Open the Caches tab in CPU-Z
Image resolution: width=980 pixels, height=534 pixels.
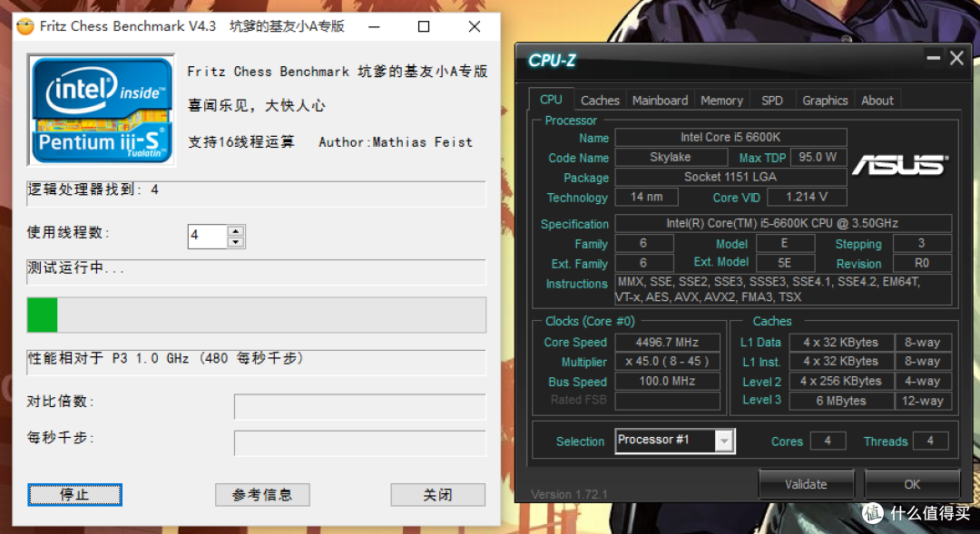[600, 101]
